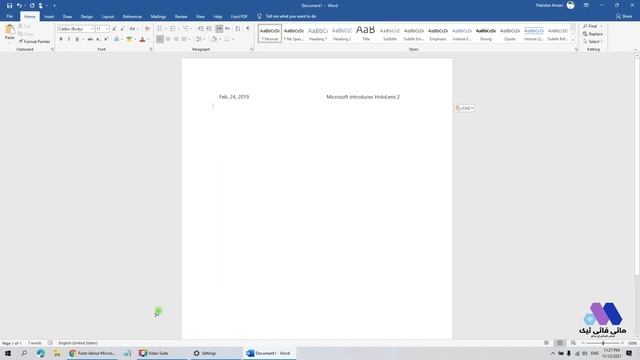Click the Find button
The image size is (640, 360).
click(x=590, y=26)
